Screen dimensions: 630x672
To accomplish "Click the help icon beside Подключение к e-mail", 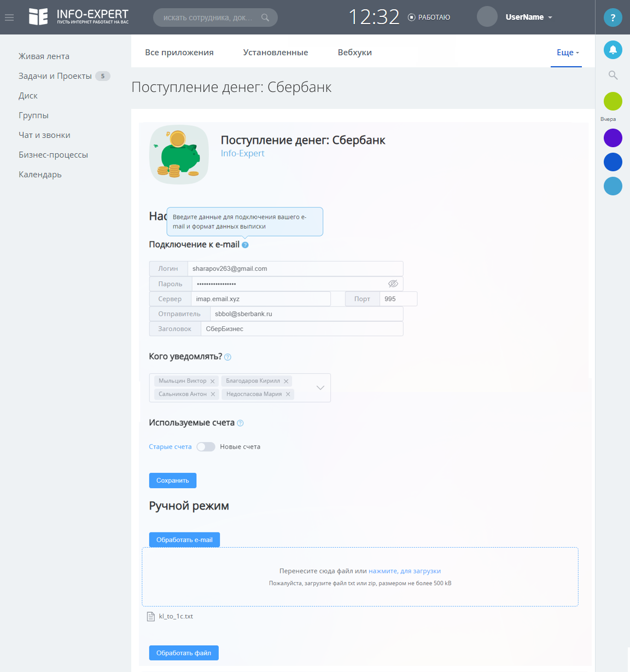I will click(x=245, y=245).
